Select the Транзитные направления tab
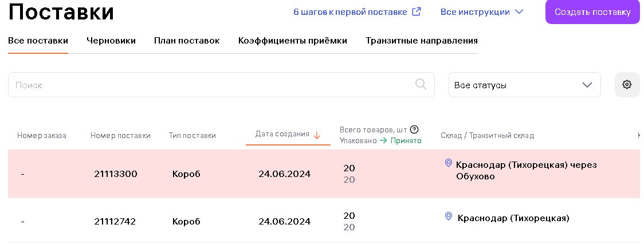644x244 pixels. (421, 41)
